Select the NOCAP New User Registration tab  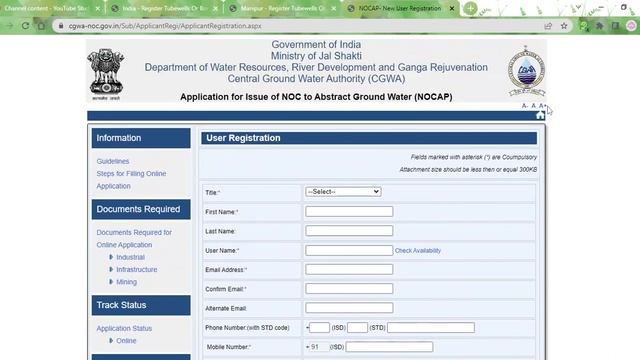pyautogui.click(x=400, y=8)
